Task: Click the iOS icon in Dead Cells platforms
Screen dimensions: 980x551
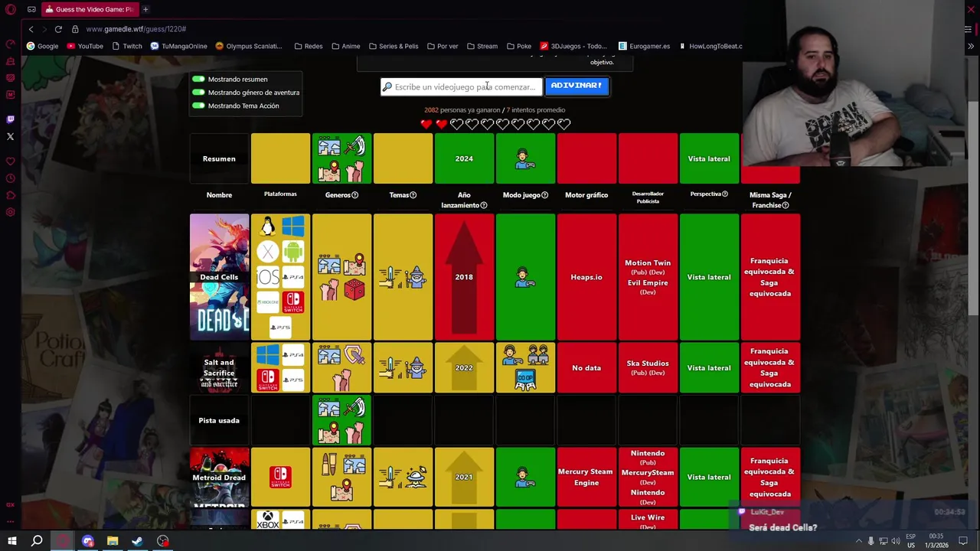Action: 268,276
